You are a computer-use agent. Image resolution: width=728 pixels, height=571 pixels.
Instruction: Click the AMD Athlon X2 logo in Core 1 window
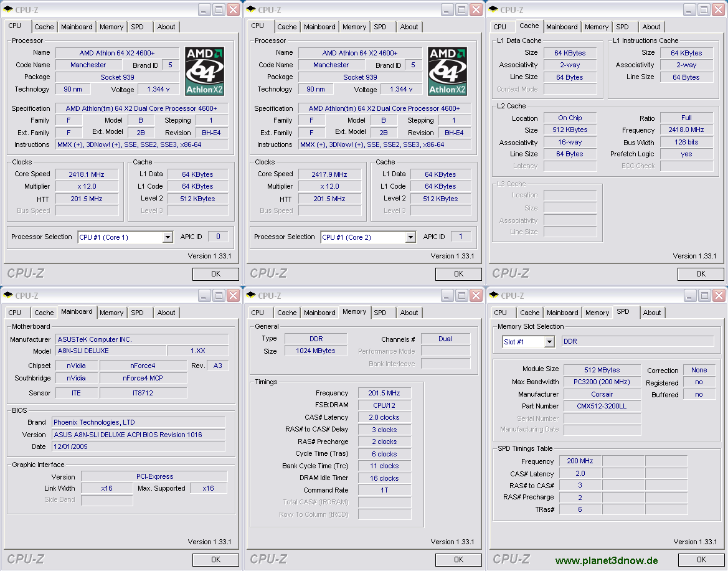(x=205, y=71)
